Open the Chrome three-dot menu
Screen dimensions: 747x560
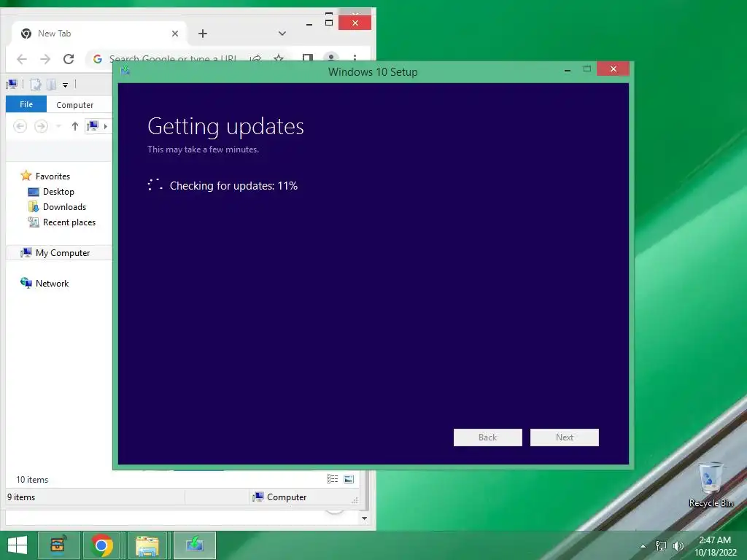[355, 58]
